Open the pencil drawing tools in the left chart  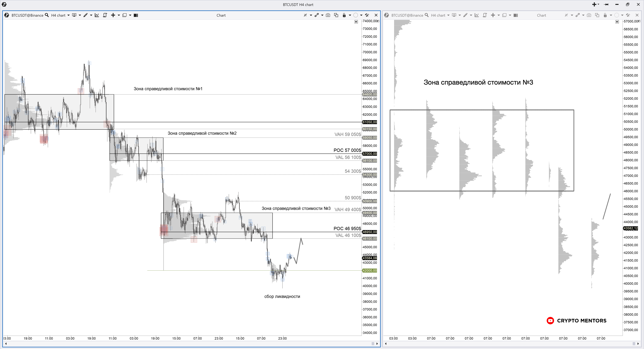86,15
